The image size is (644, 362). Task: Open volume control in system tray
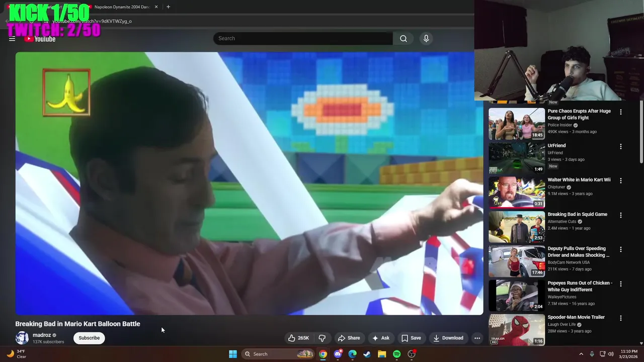click(x=611, y=354)
